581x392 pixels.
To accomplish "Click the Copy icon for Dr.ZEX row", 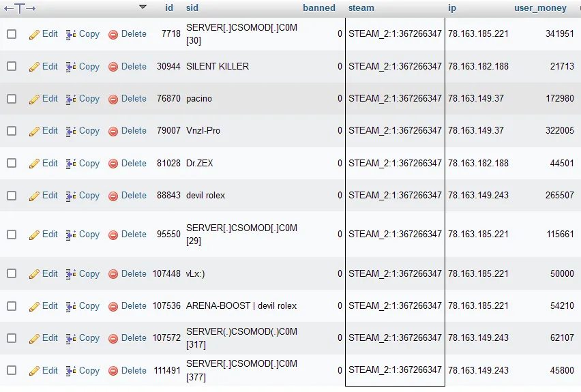I will 71,164.
